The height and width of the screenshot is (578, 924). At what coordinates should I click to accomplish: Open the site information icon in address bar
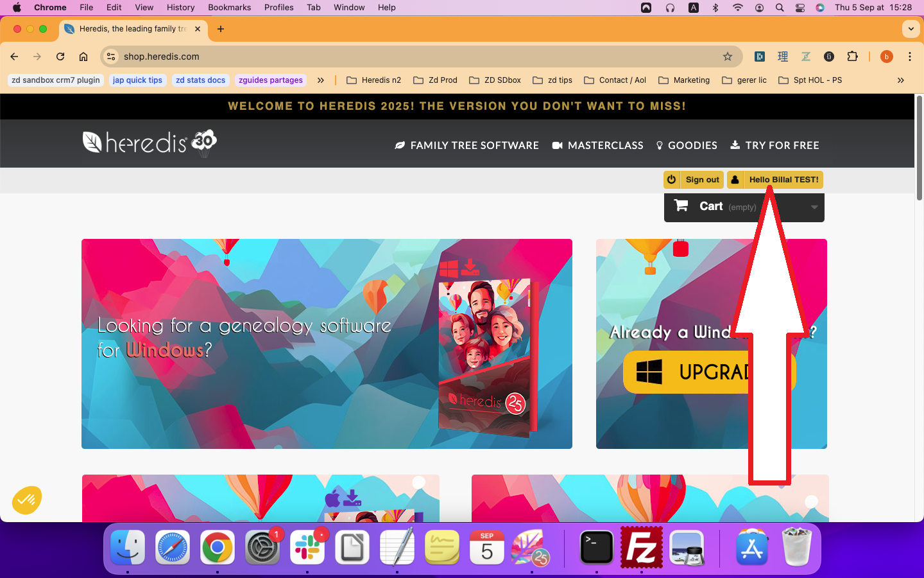[x=111, y=57]
